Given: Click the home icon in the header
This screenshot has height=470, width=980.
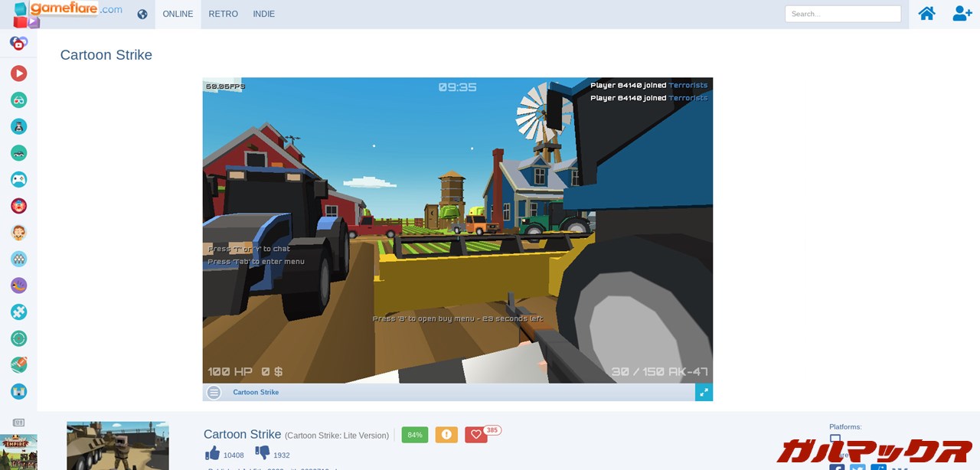Looking at the screenshot, I should coord(926,14).
